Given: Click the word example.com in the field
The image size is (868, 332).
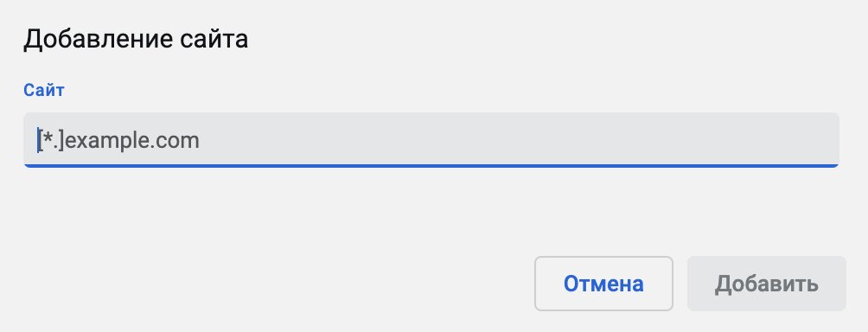Looking at the screenshot, I should tap(133, 141).
